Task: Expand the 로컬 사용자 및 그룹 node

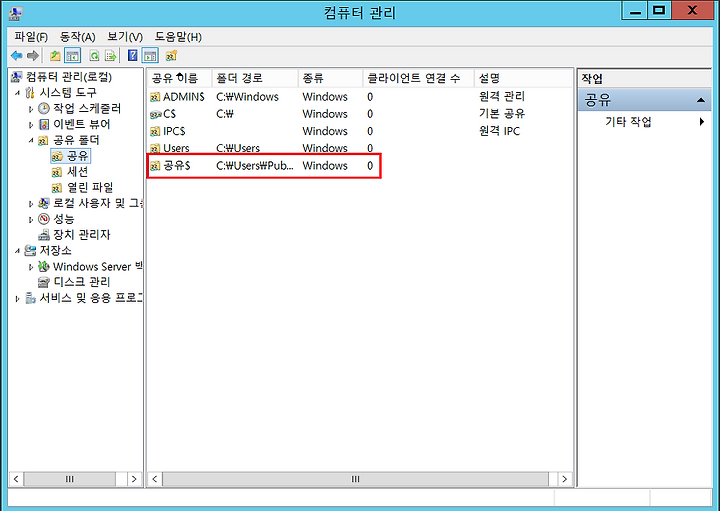Action: tap(31, 203)
